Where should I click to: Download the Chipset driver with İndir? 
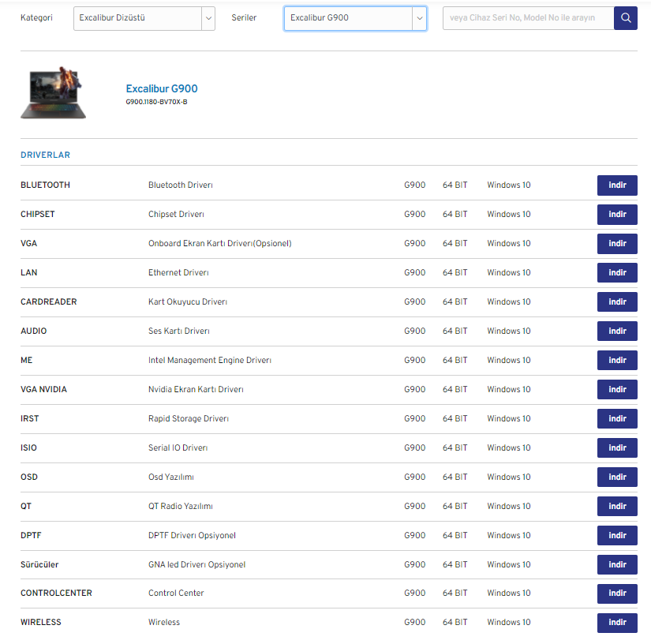(x=617, y=214)
